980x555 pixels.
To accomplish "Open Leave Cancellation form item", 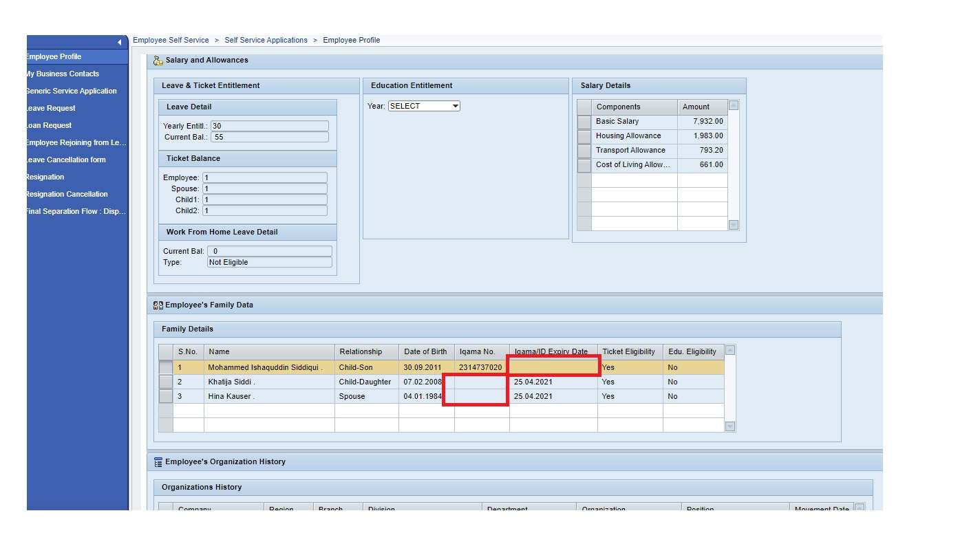I will 66,160.
